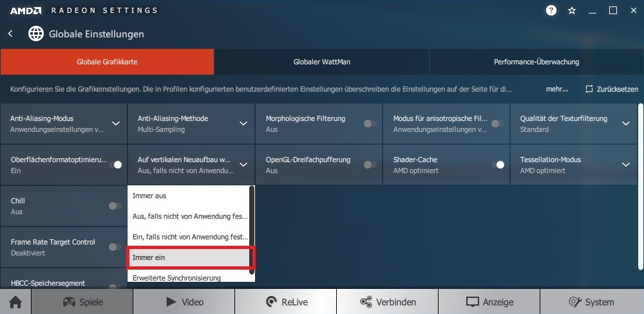Open the help question mark icon

[x=551, y=11]
